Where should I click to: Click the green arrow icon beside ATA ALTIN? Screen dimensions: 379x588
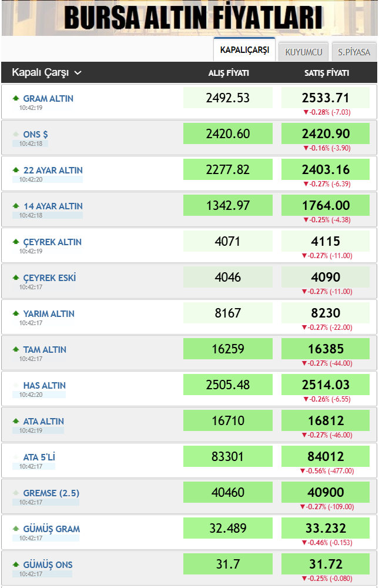pyautogui.click(x=16, y=421)
